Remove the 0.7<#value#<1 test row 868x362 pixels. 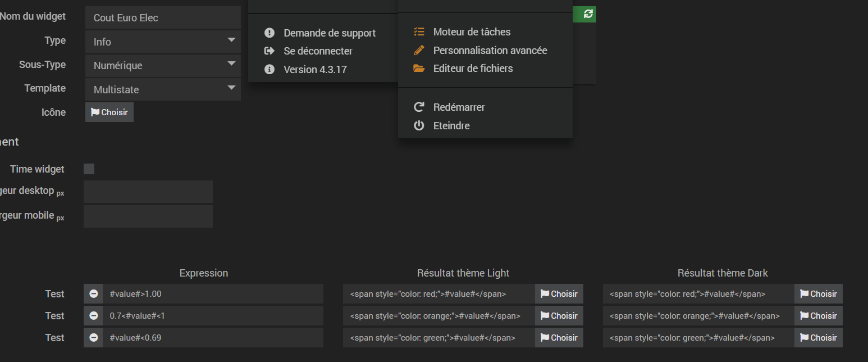tap(94, 316)
